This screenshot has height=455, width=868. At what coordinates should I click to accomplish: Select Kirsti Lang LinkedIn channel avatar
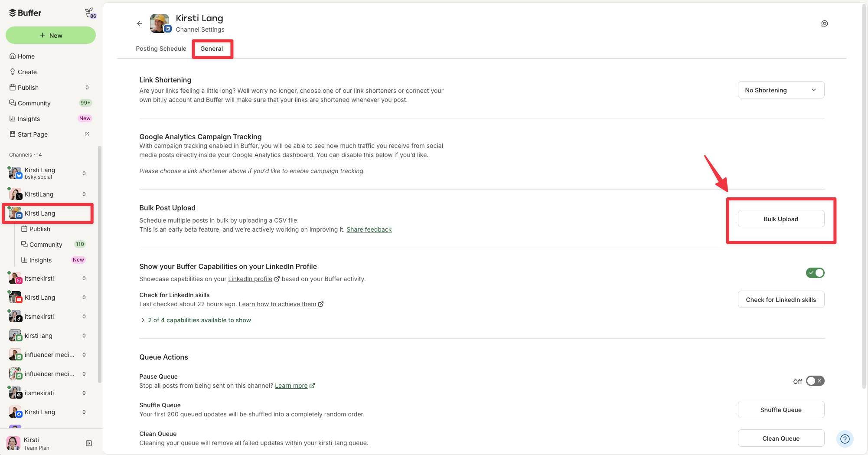pyautogui.click(x=15, y=213)
